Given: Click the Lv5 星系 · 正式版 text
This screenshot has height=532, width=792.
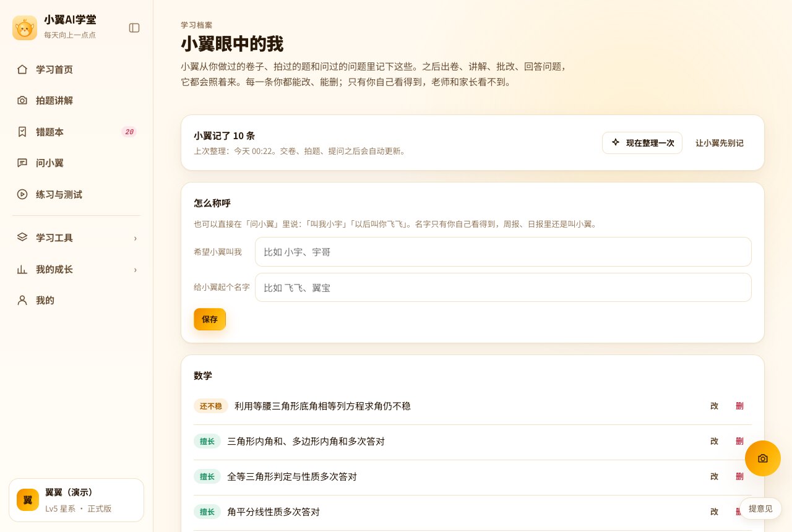Looking at the screenshot, I should coord(79,508).
